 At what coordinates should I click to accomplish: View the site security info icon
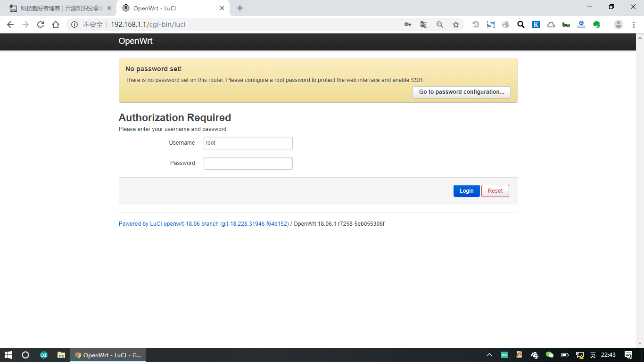tap(74, 25)
